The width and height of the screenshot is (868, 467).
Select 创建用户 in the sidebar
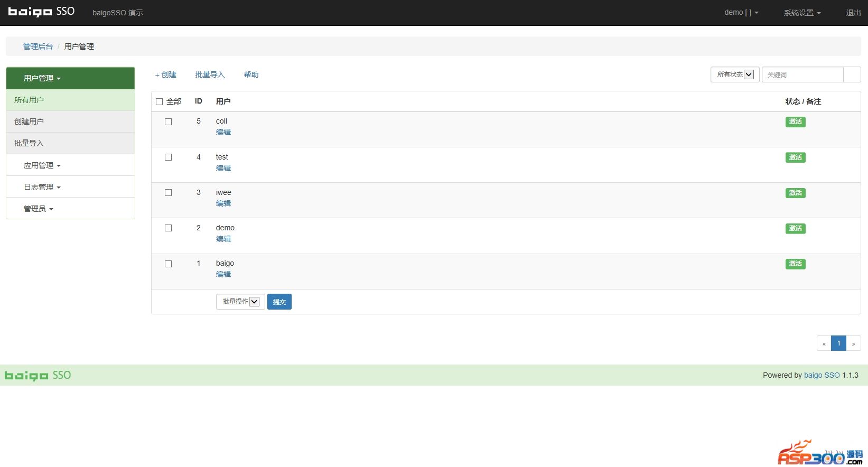[70, 122]
